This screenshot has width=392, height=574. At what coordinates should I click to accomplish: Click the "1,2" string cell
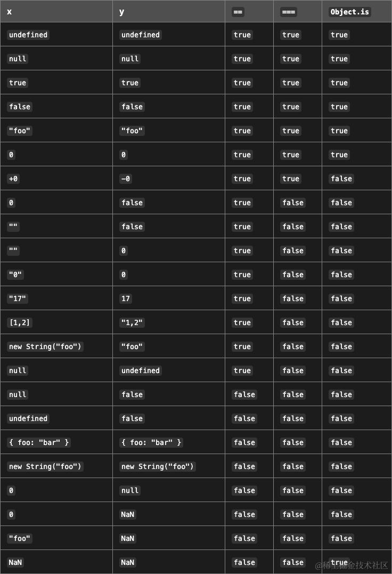point(132,322)
